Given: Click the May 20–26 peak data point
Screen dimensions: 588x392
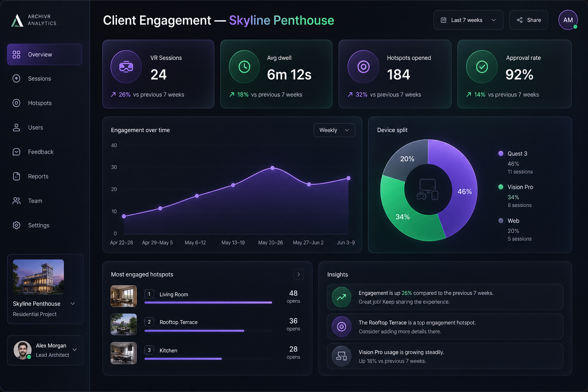Looking at the screenshot, I should point(272,168).
